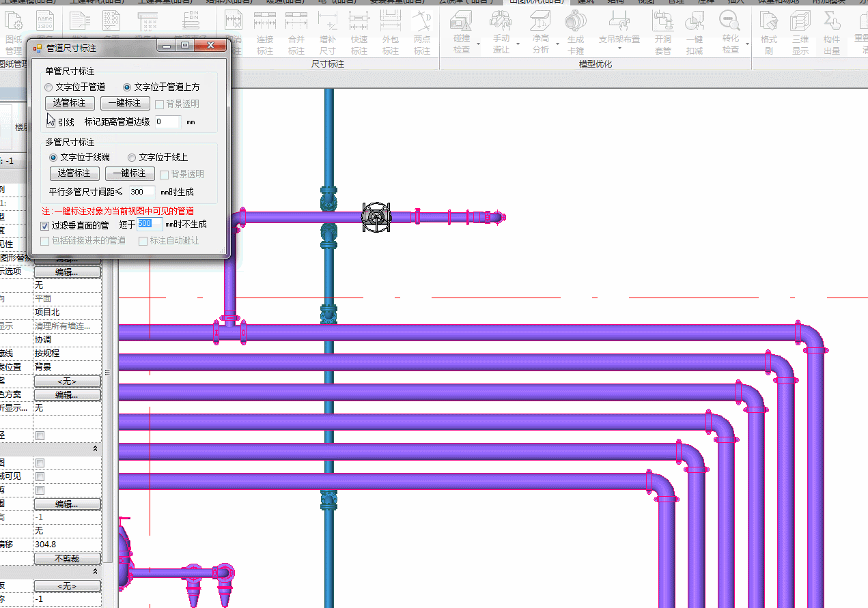Switch to the 建筑 ribbon tab
Screen dimensions: 868x608
585,2
